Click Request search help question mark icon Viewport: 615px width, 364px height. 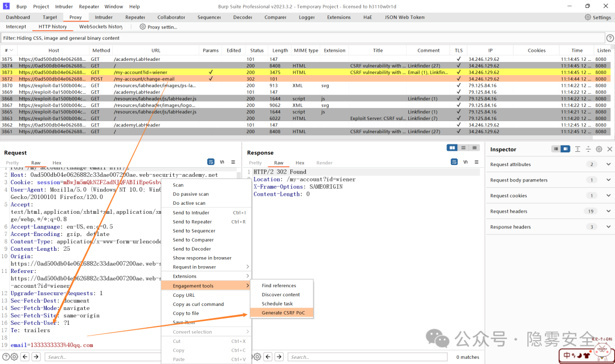pyautogui.click(x=6, y=357)
